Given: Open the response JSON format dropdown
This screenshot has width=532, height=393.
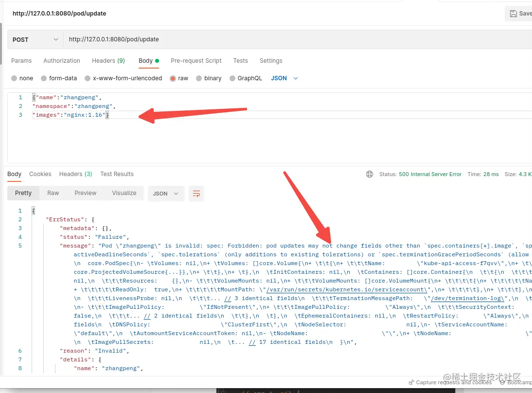Looking at the screenshot, I should click(x=165, y=194).
